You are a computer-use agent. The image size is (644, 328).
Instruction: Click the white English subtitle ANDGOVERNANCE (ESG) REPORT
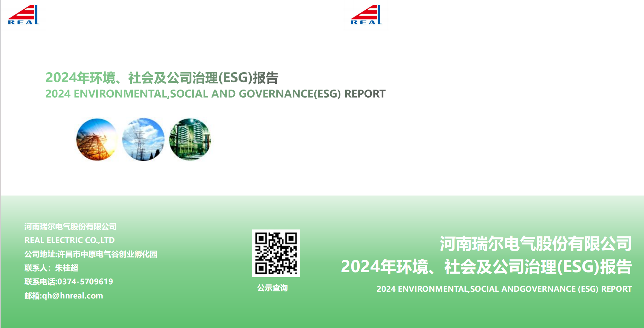[x=567, y=289]
